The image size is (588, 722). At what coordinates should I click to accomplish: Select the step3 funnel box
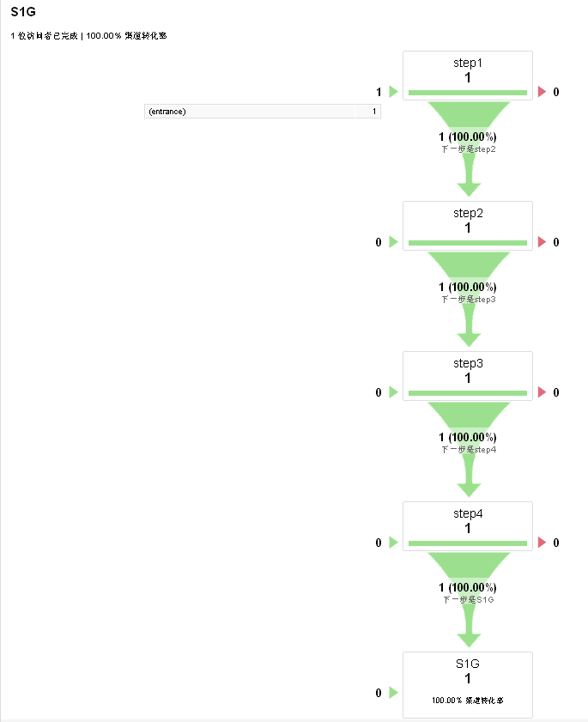click(468, 371)
